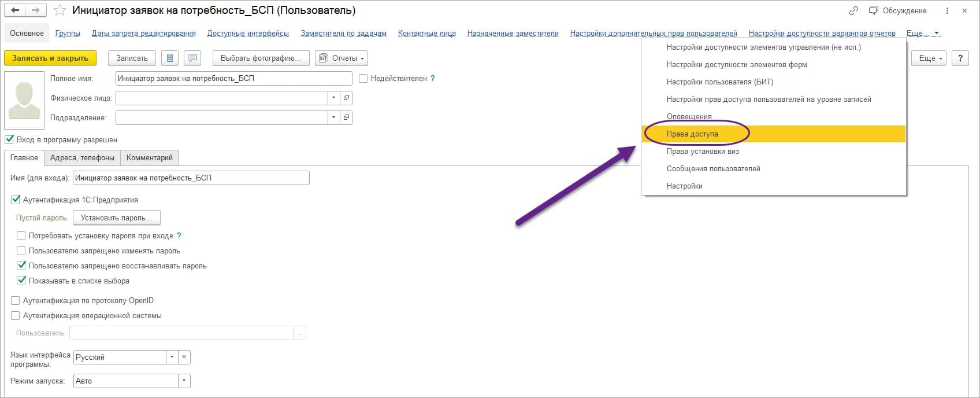The image size is (980, 398).
Task: Click the Записать button
Action: pos(132,58)
